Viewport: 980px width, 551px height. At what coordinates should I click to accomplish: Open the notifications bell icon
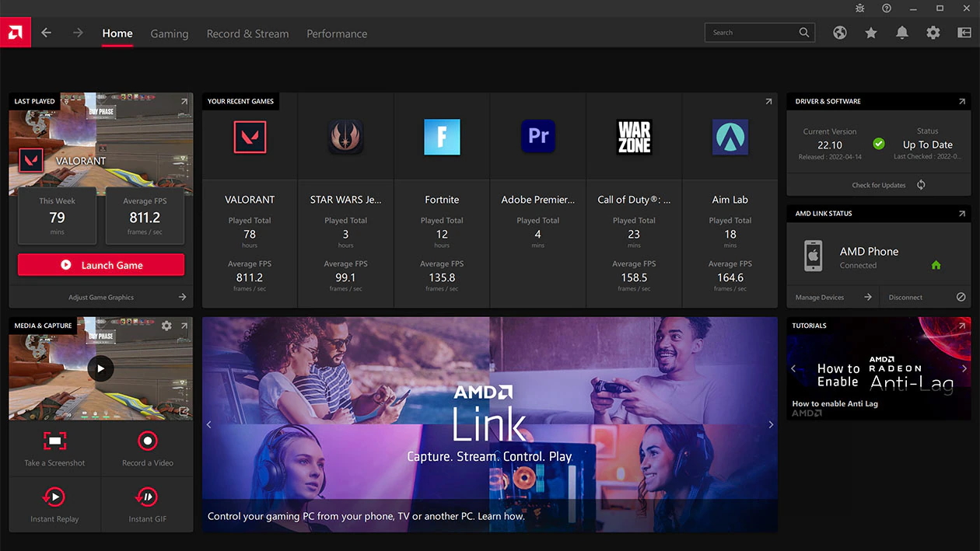[x=902, y=33]
